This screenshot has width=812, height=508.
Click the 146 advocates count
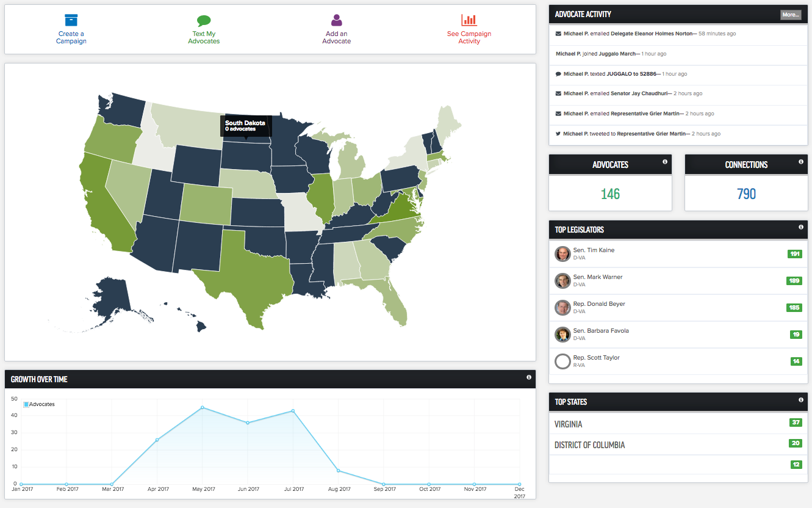610,194
